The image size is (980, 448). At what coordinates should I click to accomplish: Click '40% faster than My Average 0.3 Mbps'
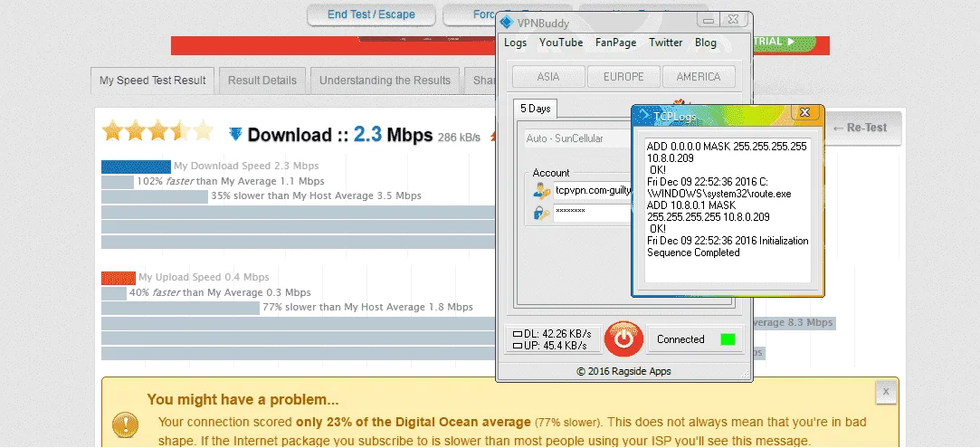click(x=220, y=292)
